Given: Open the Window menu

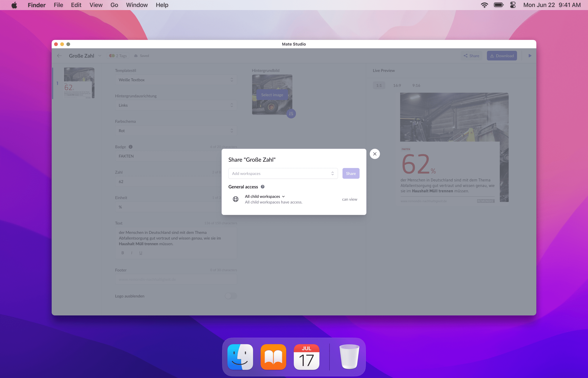Looking at the screenshot, I should pyautogui.click(x=137, y=5).
